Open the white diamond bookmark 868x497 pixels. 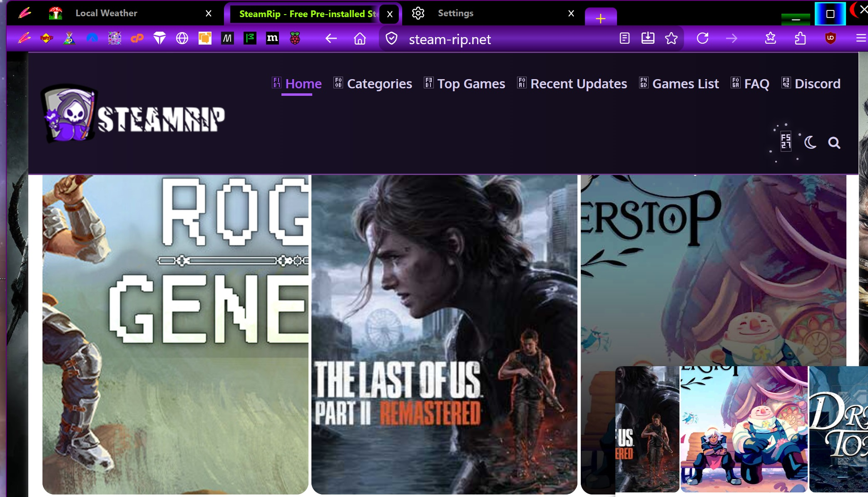tap(159, 38)
